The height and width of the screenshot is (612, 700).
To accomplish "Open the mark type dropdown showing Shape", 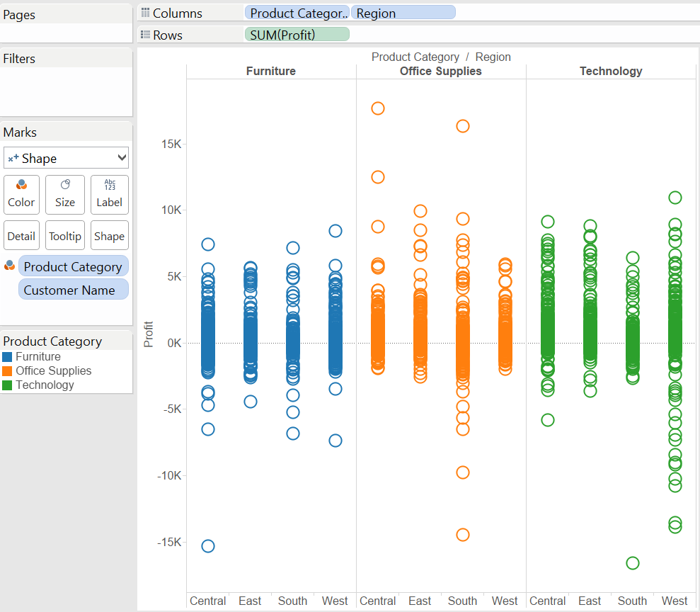I will [66, 157].
